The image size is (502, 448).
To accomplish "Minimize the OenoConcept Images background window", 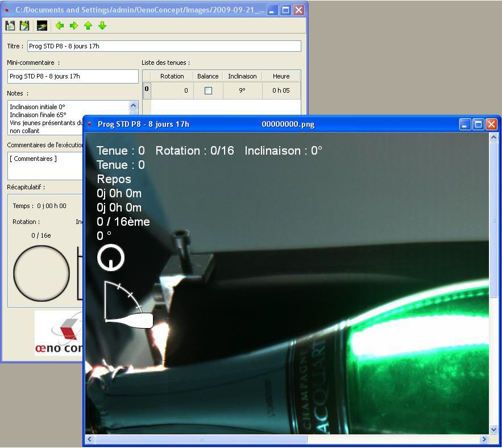I will pos(272,10).
